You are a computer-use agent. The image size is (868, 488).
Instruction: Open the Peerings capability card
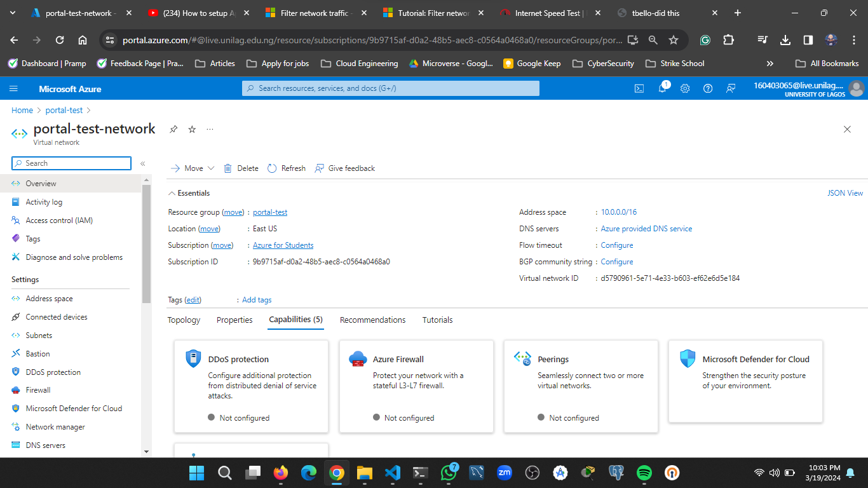click(581, 386)
